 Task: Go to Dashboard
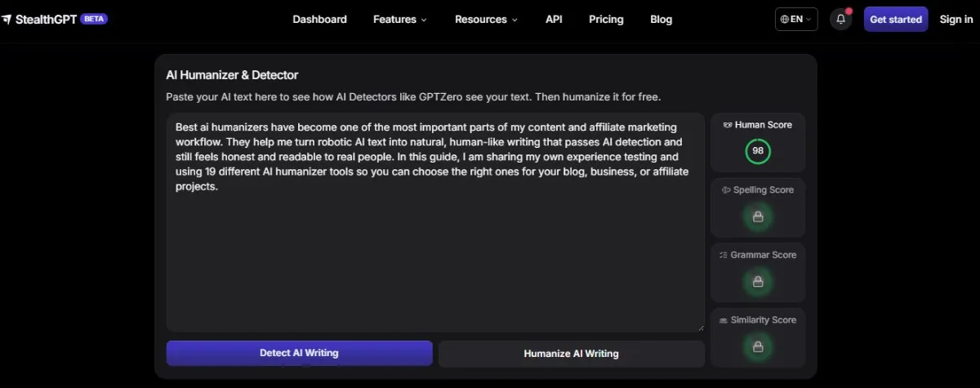(319, 20)
